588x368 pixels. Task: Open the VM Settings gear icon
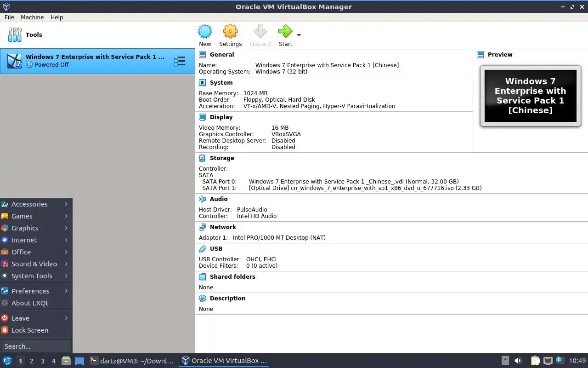230,32
